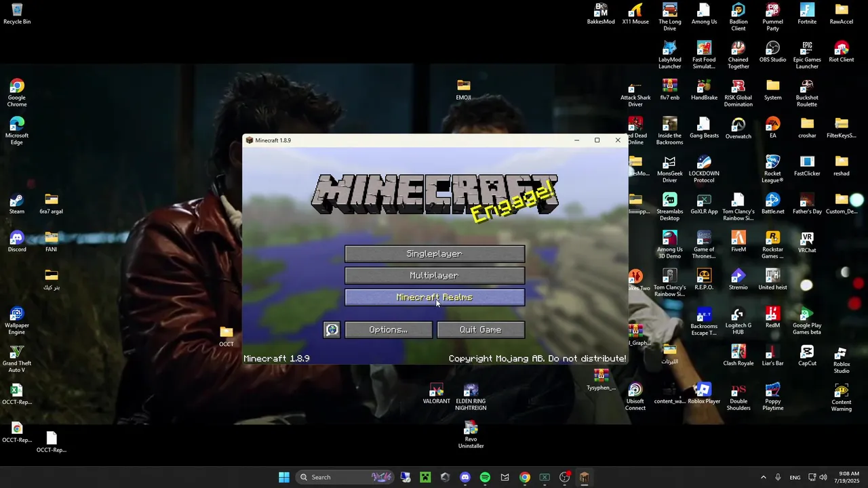The image size is (868, 488).
Task: Select ELDEN RING NIGHTREIGN shortcut
Action: pos(471,397)
